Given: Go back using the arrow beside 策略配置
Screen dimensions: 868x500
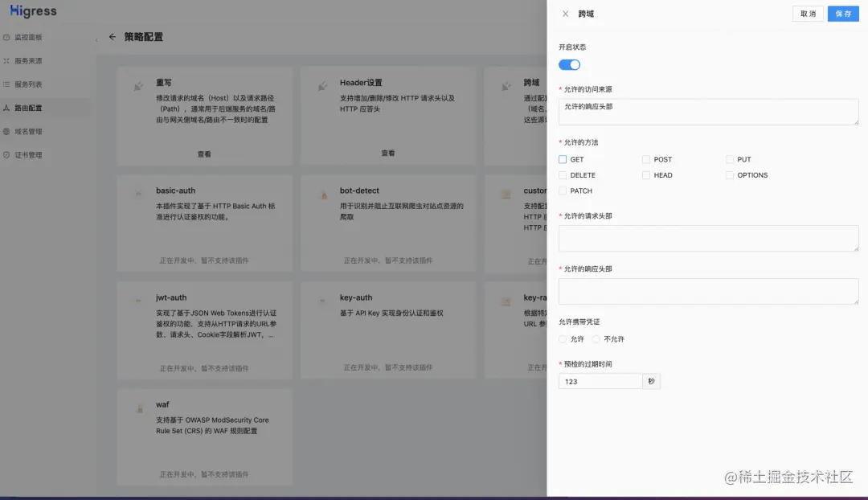Looking at the screenshot, I should pos(113,36).
